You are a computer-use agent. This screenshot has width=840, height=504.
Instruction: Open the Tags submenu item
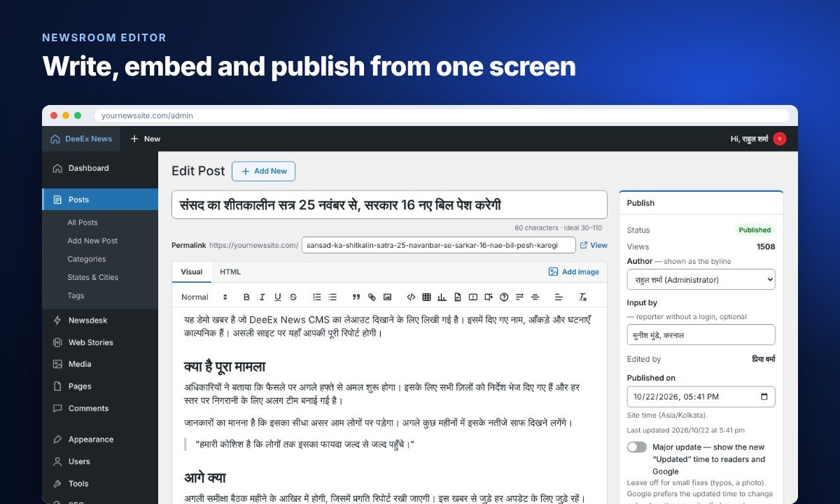[76, 295]
